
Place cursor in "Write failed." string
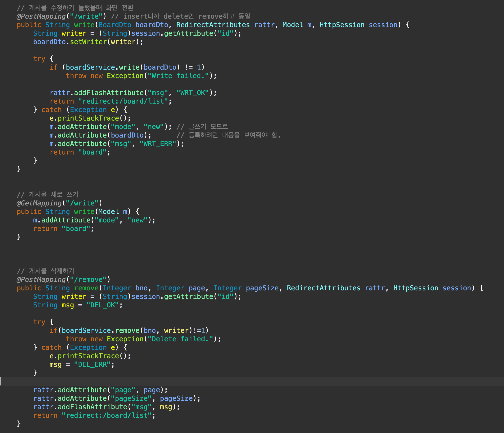coord(178,76)
